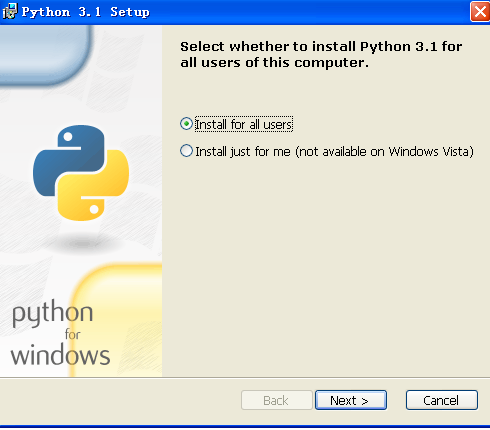The height and width of the screenshot is (430, 490).
Task: Click the not available on Windows Vista text
Action: [384, 152]
